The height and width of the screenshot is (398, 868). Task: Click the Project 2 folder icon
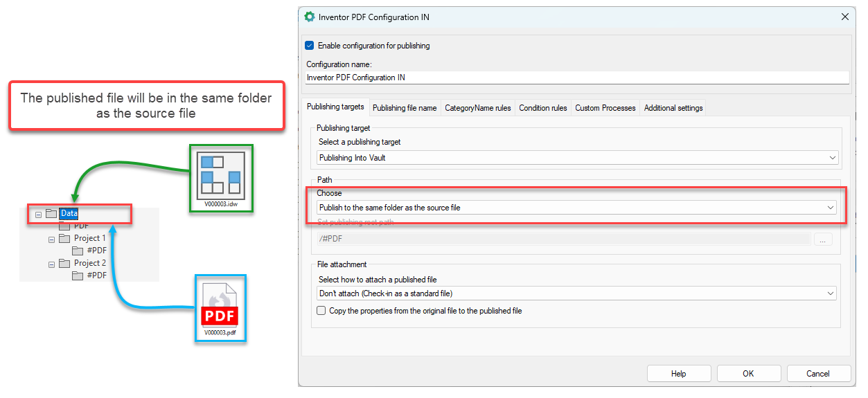coord(64,263)
